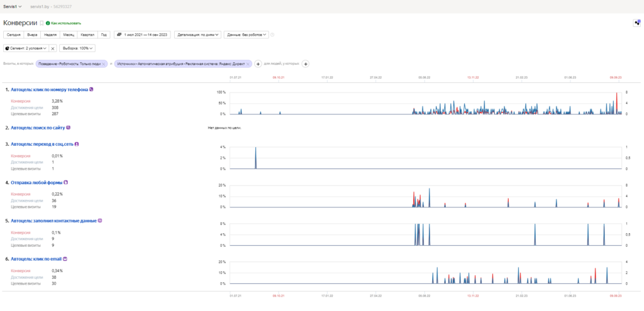Switch the period to Квартал
The height and width of the screenshot is (311, 644).
pos(88,35)
